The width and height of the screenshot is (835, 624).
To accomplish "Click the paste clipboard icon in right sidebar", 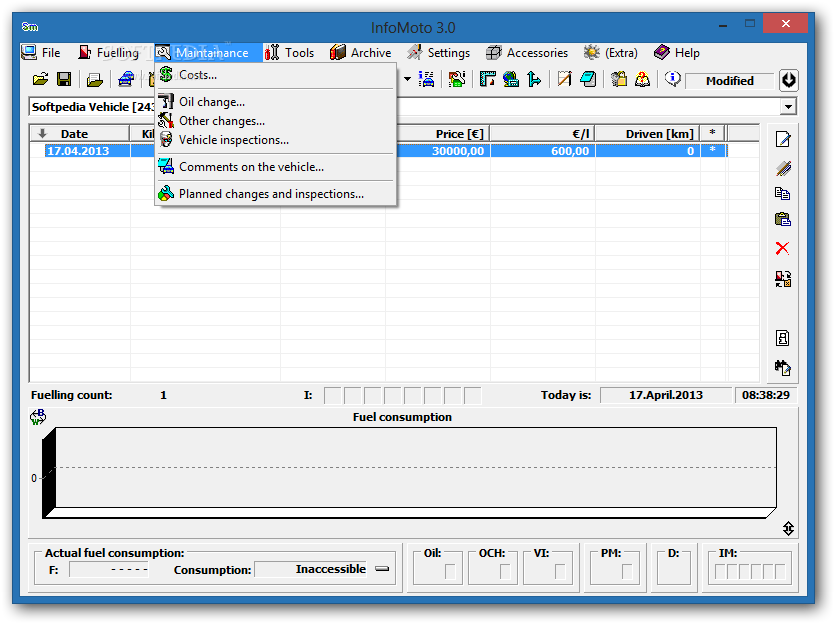I will click(782, 219).
